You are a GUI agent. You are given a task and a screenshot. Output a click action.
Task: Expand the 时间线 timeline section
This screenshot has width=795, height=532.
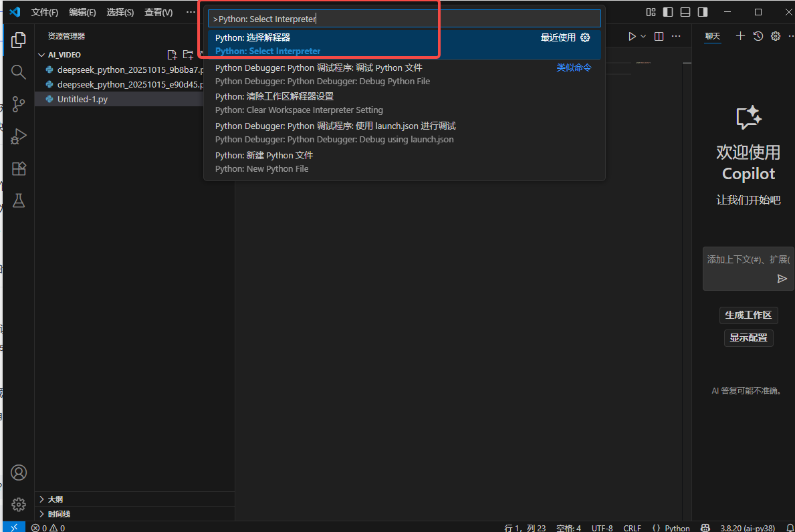(41, 514)
